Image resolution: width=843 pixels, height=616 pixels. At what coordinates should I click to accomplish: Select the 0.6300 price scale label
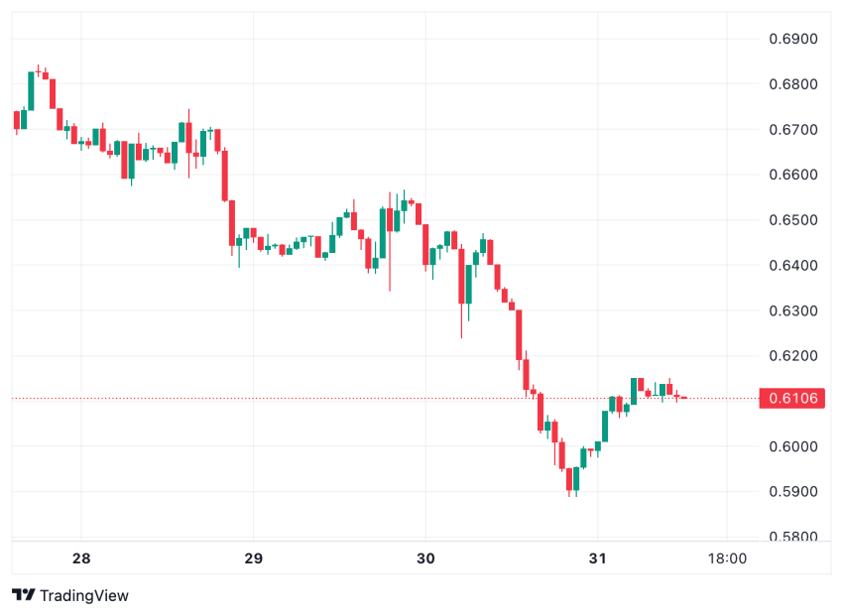point(793,310)
